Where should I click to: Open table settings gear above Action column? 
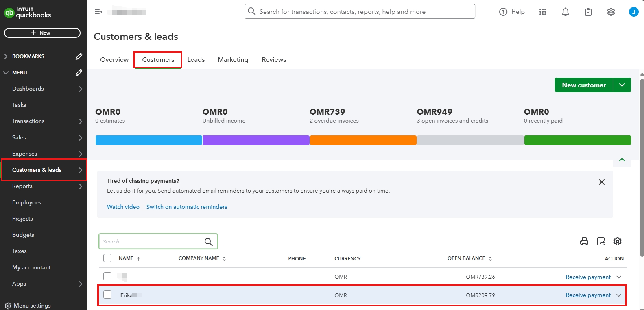(x=618, y=241)
